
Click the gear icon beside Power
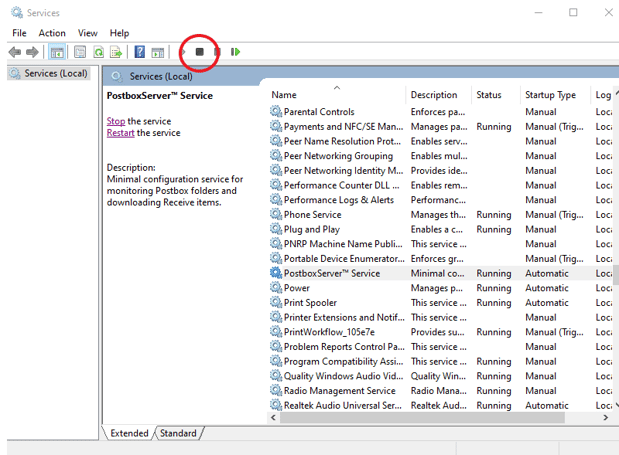[276, 288]
